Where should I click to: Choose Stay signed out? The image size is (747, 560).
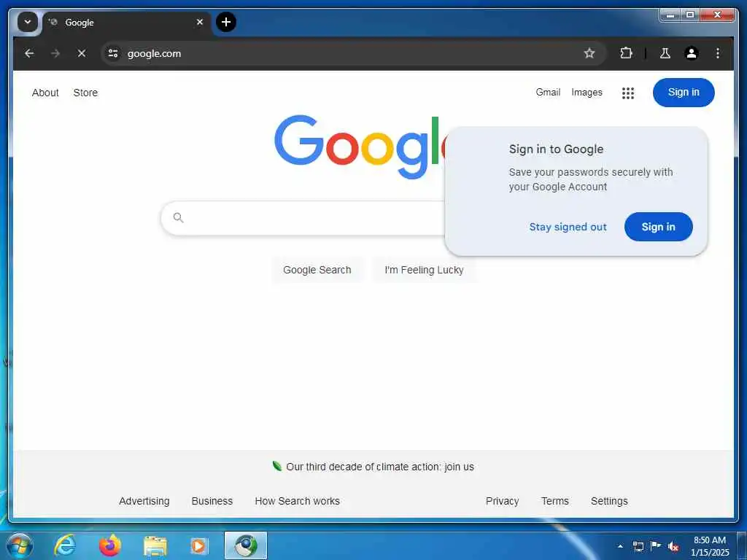(568, 227)
